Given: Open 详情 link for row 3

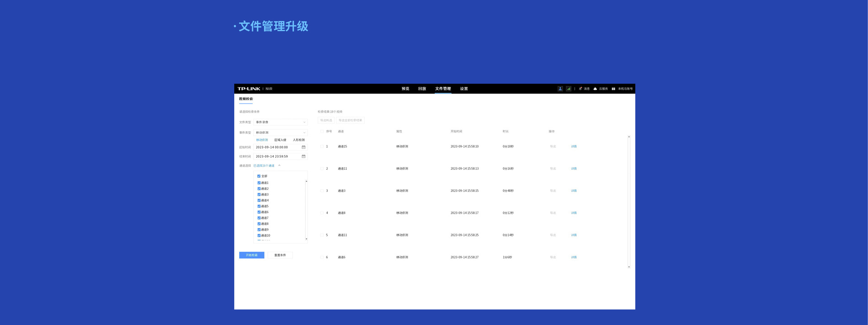Looking at the screenshot, I should 574,191.
